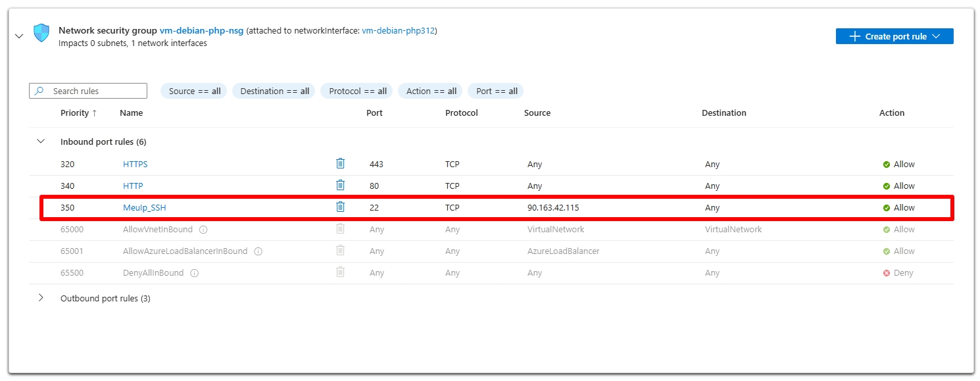Screen dimensions: 980x381
Task: Open the Destination == all filter
Action: [274, 91]
